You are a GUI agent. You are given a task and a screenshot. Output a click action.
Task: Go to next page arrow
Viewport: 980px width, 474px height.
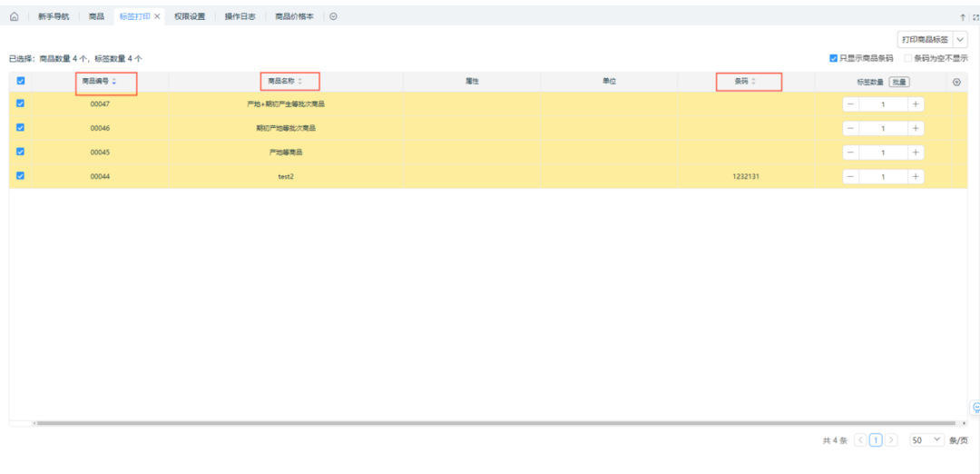[x=891, y=440]
